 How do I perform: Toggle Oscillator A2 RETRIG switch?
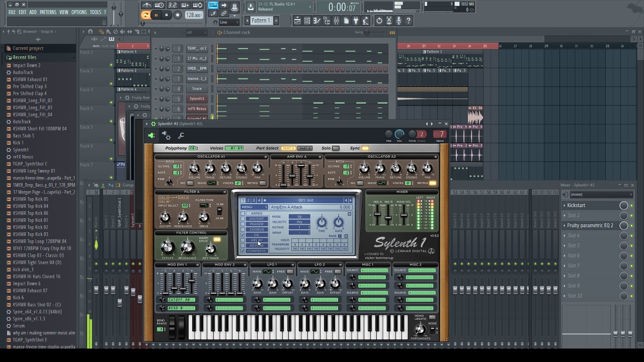pyautogui.click(x=433, y=183)
